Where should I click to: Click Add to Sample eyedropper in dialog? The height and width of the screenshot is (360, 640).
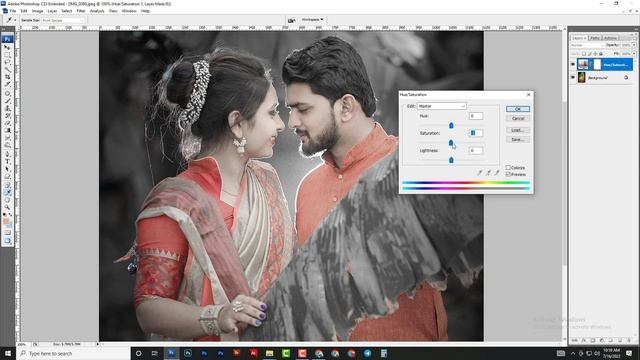click(488, 173)
